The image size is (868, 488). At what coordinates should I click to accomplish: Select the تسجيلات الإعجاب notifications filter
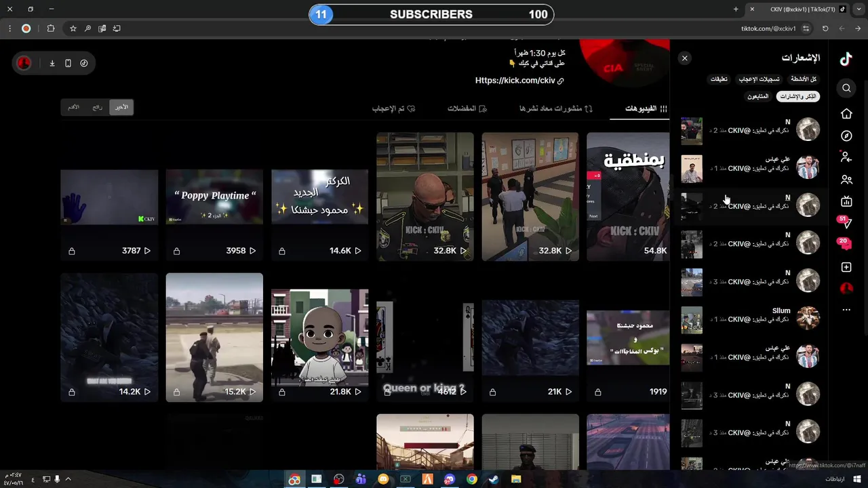pos(759,79)
